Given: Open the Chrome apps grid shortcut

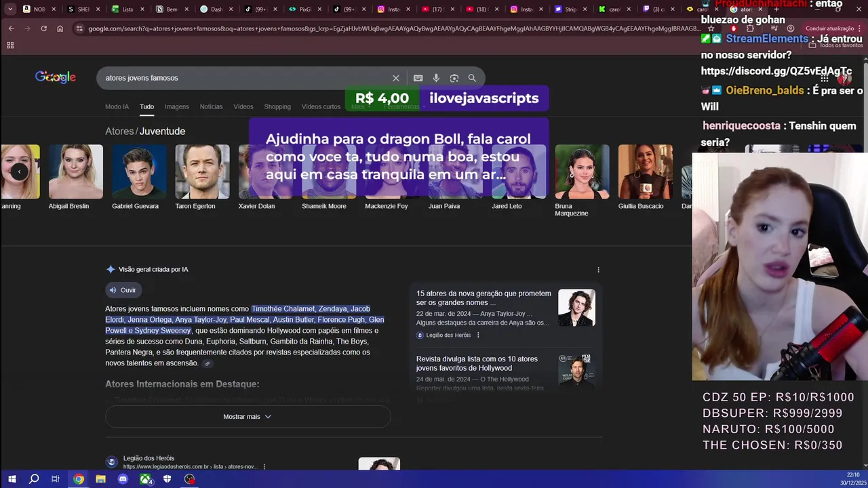Looking at the screenshot, I should 10,45.
